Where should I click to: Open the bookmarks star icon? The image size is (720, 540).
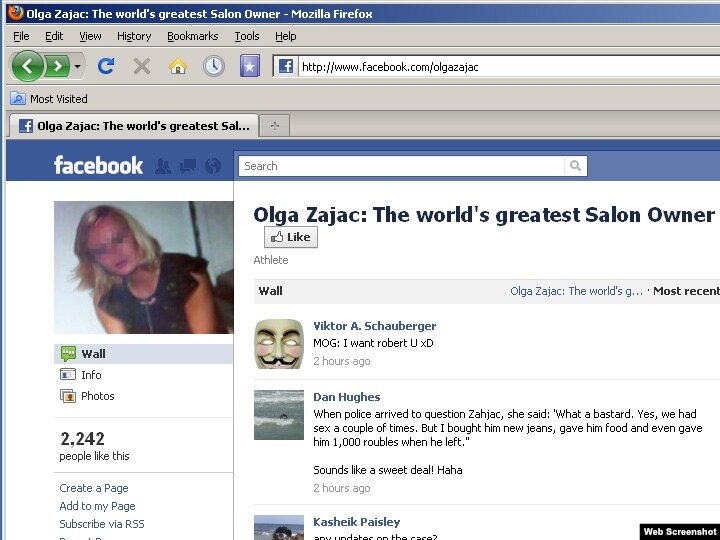(250, 67)
